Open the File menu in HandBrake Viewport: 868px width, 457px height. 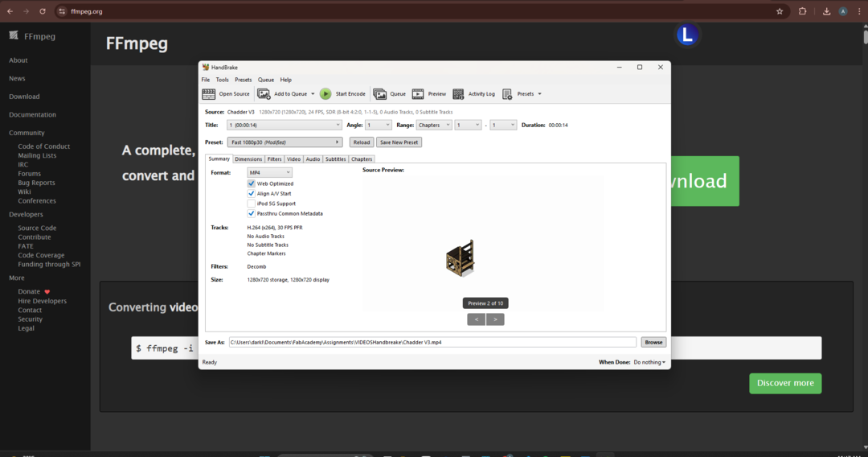pyautogui.click(x=206, y=80)
